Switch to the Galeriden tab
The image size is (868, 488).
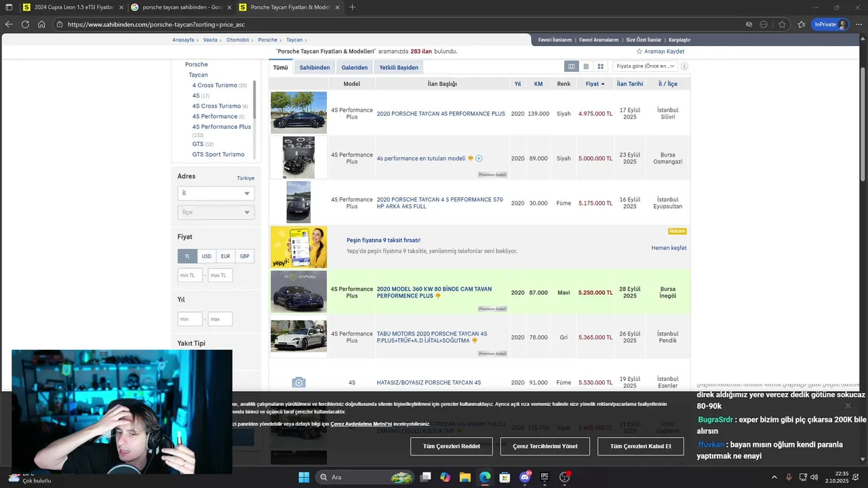(355, 68)
